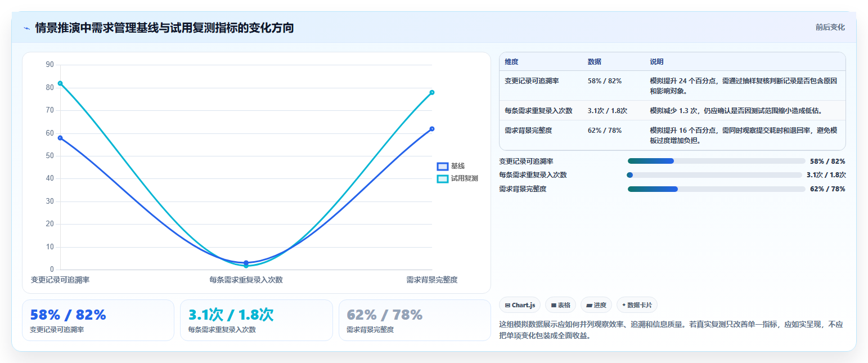This screenshot has height=363, width=868.
Task: Click the 试用复测 point at 变更记录可追溯率 (82)
Action: [60, 83]
